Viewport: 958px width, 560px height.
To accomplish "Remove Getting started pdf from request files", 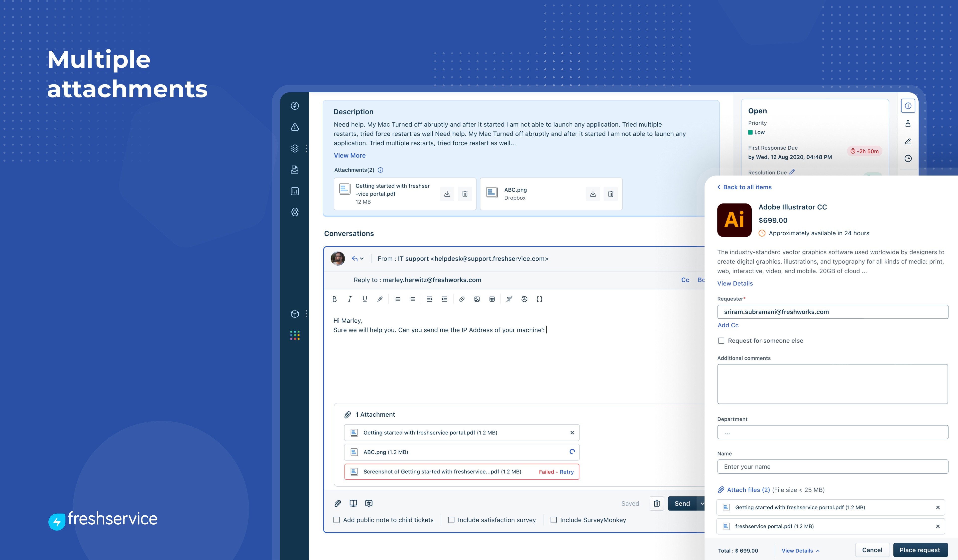I will click(x=938, y=508).
